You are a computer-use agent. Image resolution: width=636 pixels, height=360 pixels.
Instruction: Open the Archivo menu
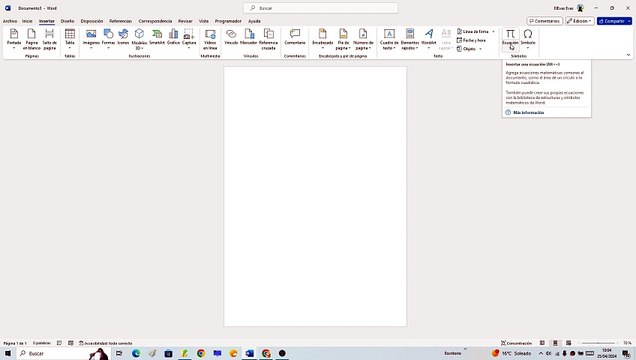(x=10, y=21)
